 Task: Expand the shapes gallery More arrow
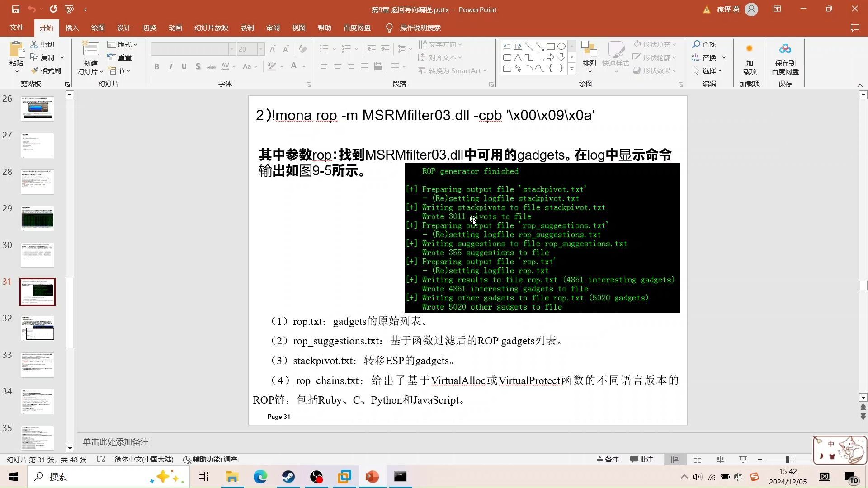tap(571, 69)
